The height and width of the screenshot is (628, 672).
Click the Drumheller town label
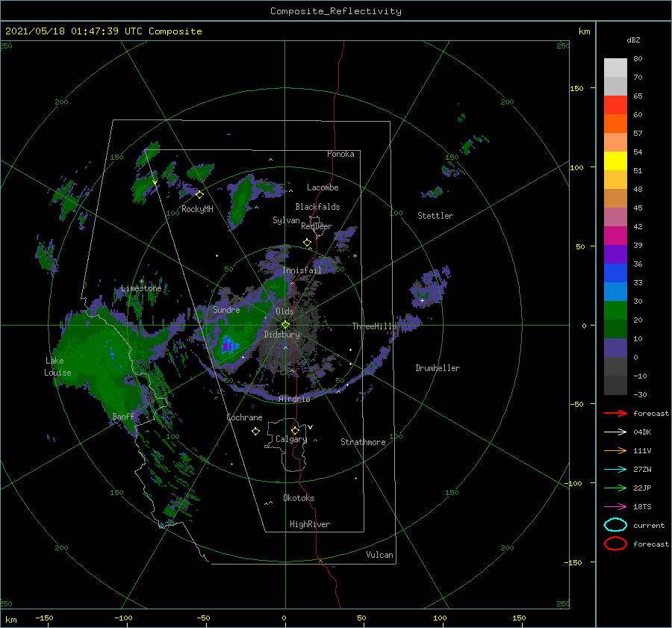438,368
